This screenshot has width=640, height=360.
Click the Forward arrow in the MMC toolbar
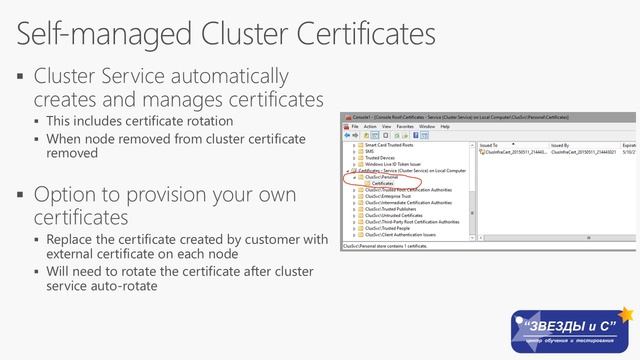(x=356, y=136)
